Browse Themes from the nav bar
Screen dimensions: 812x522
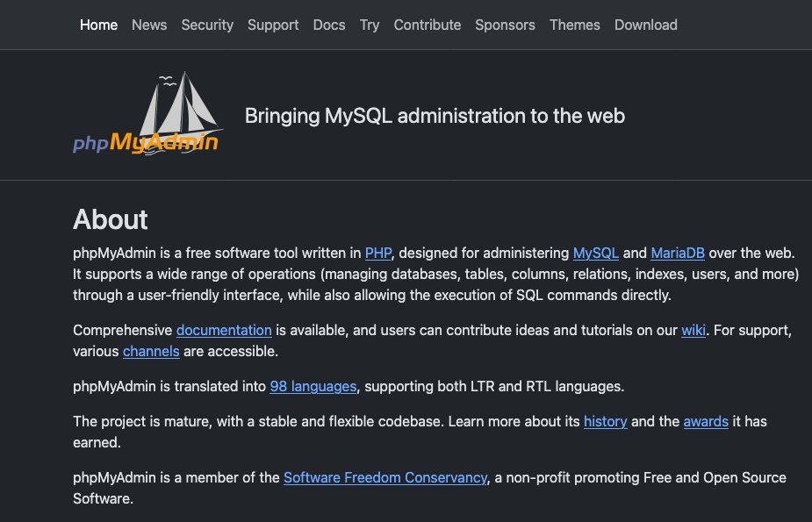(x=574, y=25)
